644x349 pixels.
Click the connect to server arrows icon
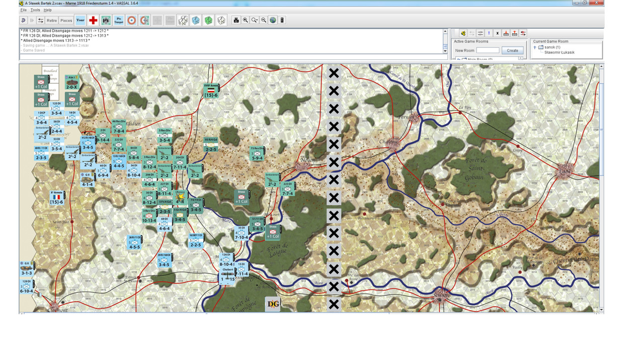click(41, 20)
